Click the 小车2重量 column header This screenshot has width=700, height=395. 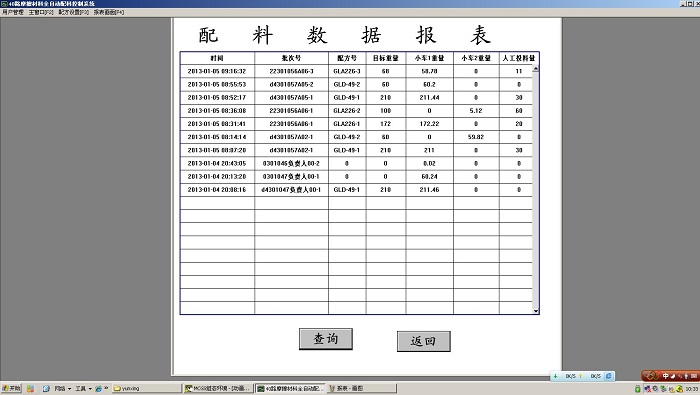(x=476, y=58)
